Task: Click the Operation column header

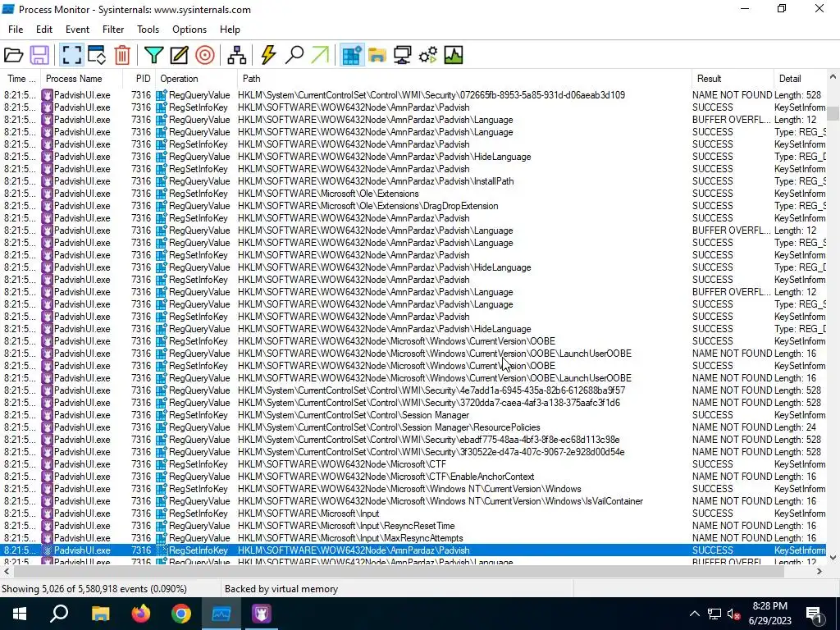Action: coord(196,79)
